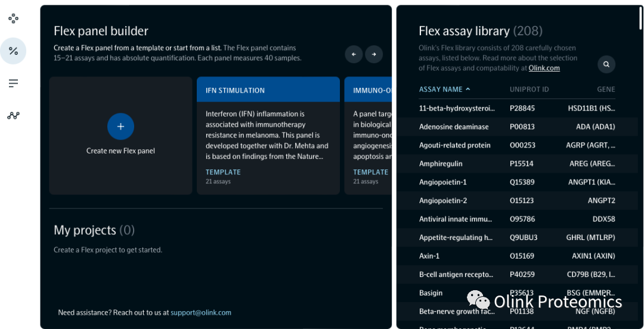Sort by Assay Name column header
Image resolution: width=644 pixels, height=329 pixels.
tap(444, 89)
